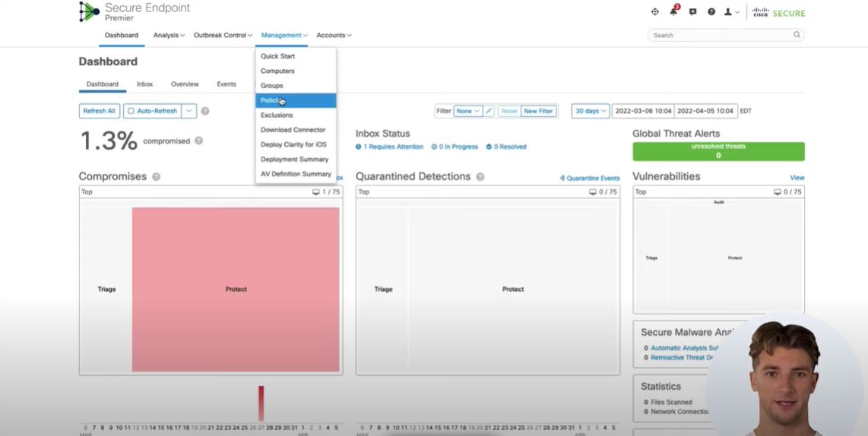Viewport: 868px width, 436px height.
Task: Toggle the Auto-Refresh checkbox
Action: tap(131, 111)
